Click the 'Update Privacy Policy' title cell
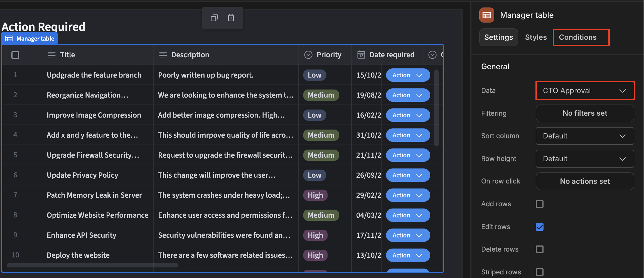Viewport: 644px width, 278px height. (97, 175)
